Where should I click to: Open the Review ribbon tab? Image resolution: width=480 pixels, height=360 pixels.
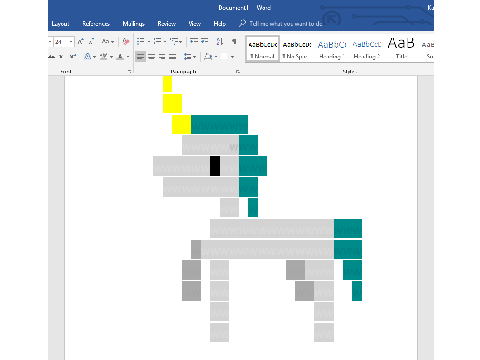click(x=166, y=24)
